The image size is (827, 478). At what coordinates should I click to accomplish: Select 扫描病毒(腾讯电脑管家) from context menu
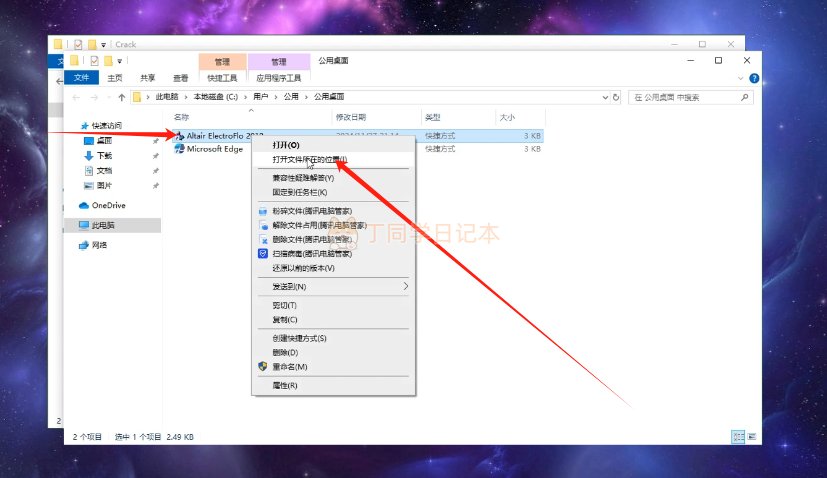click(x=311, y=254)
